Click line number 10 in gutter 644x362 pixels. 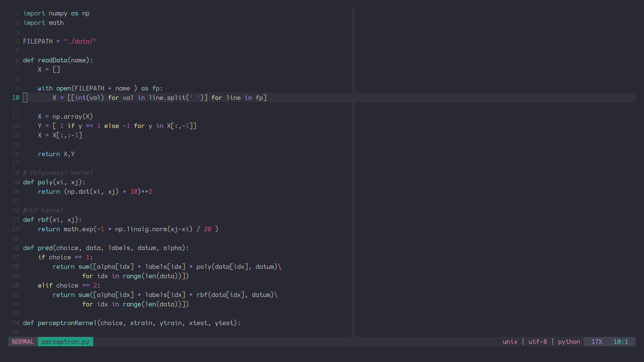pos(16,98)
